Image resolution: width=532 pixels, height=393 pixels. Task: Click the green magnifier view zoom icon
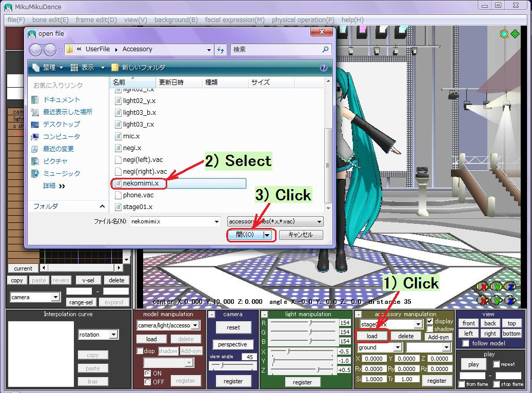504,34
